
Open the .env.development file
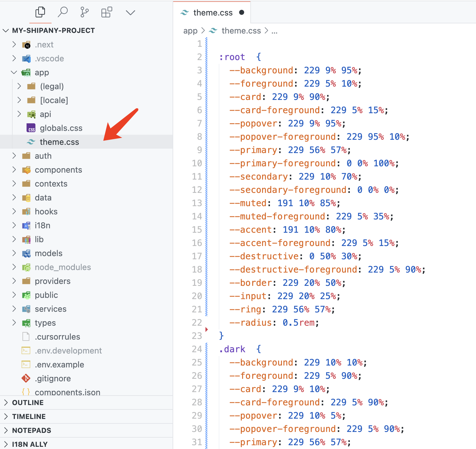(86, 351)
